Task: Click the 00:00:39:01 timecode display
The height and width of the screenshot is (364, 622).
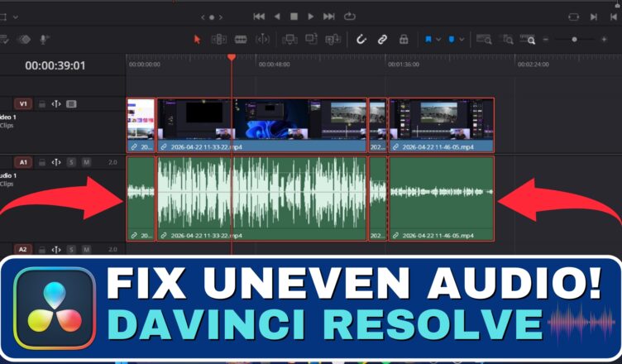Action: coord(55,65)
